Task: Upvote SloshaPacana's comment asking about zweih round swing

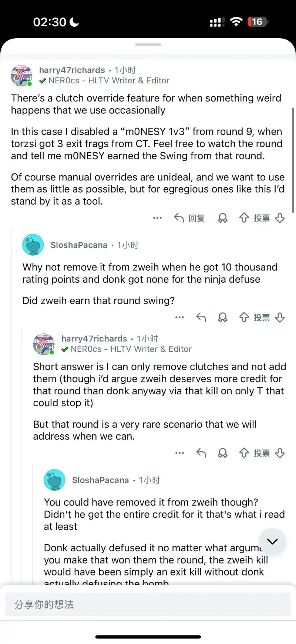Action: click(244, 318)
